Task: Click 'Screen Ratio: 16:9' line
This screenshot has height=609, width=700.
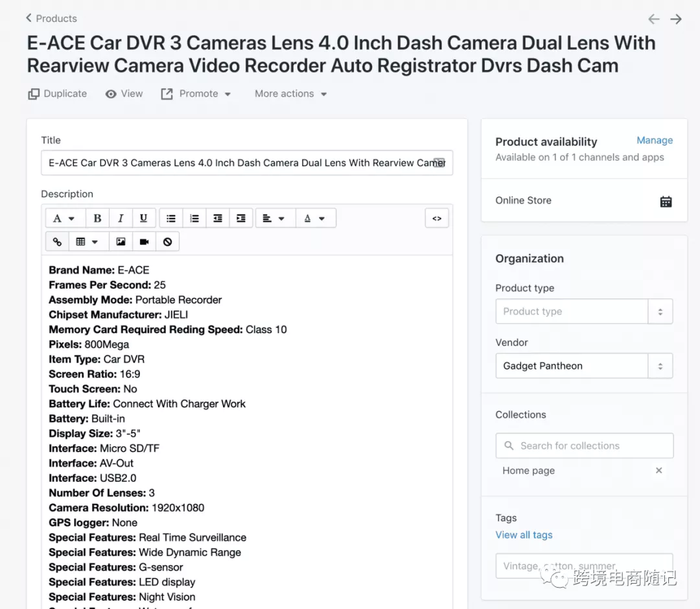Action: point(94,374)
